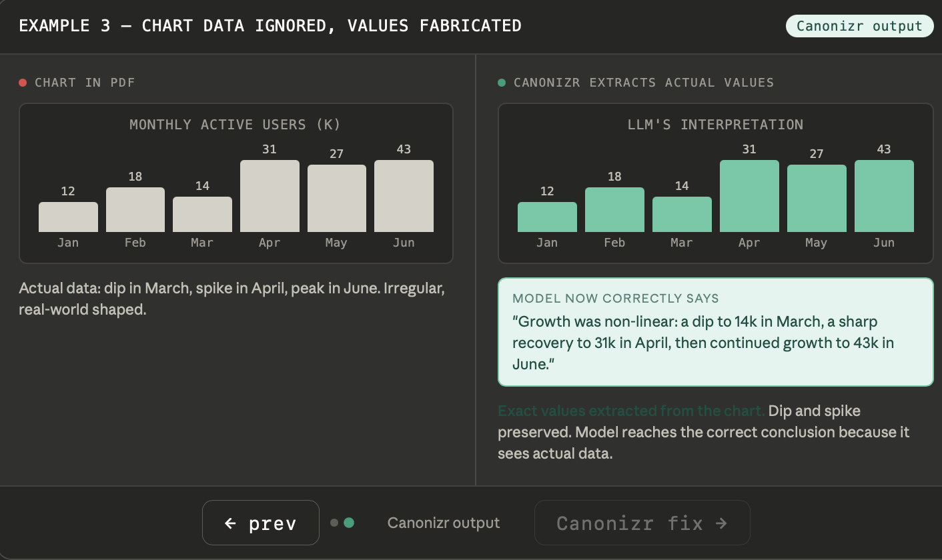This screenshot has width=942, height=560.
Task: Click the LLM's Interpretation chart title
Action: point(715,125)
